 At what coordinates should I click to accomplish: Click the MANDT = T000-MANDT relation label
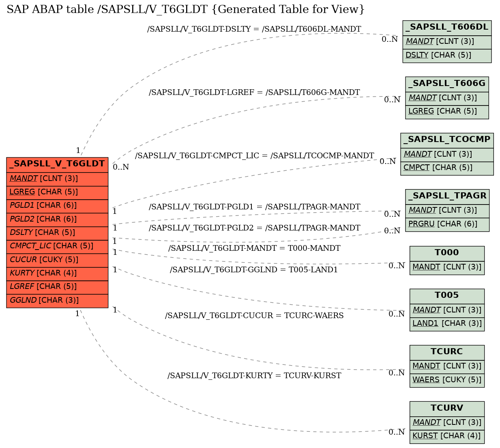[x=254, y=248]
